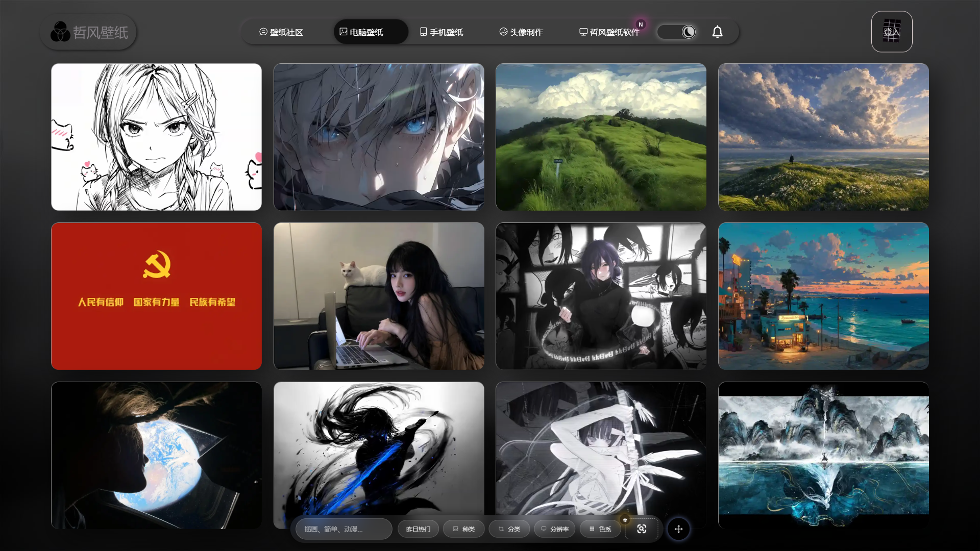The height and width of the screenshot is (551, 980).
Task: Click the 手机壁纸 phone icon
Action: [423, 32]
